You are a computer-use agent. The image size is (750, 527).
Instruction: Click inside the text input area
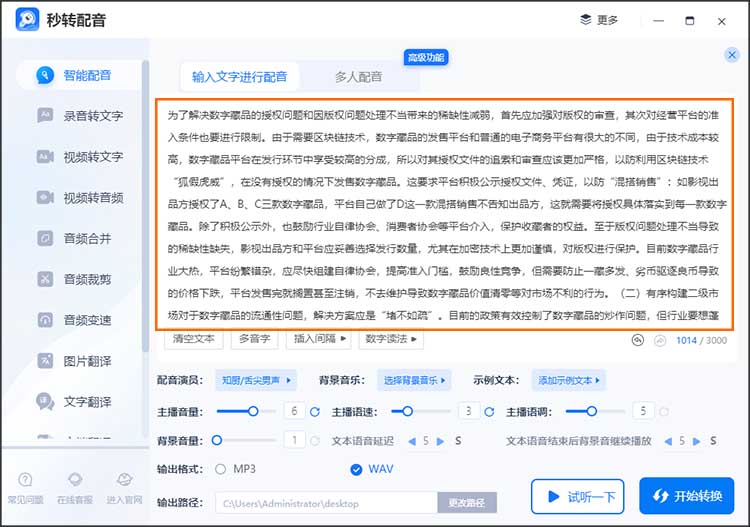tap(444, 214)
